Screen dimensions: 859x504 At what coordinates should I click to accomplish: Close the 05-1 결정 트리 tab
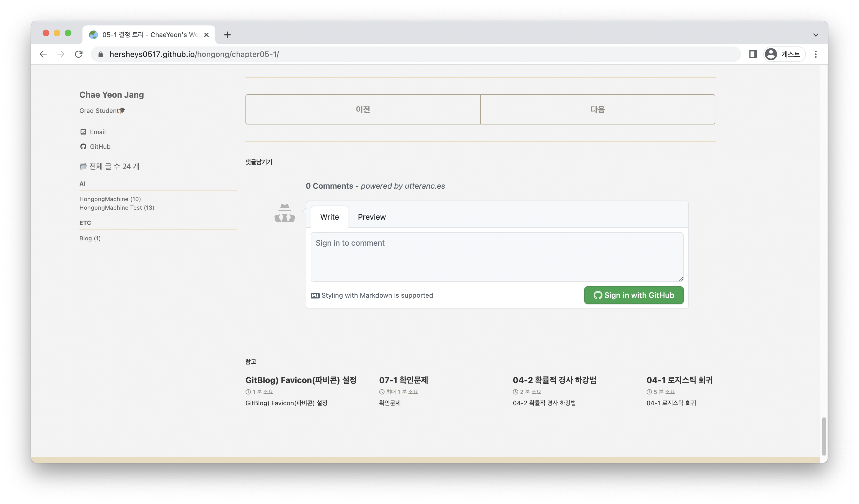coord(206,35)
